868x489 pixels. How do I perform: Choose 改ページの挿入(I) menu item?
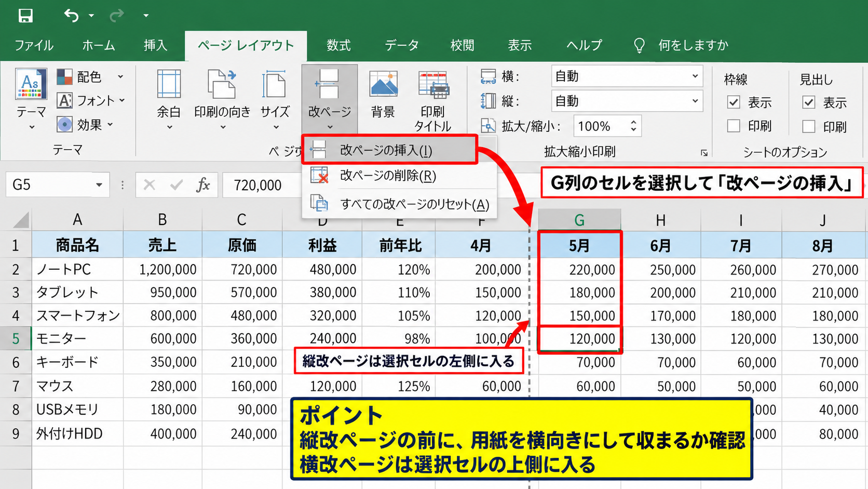tap(389, 150)
